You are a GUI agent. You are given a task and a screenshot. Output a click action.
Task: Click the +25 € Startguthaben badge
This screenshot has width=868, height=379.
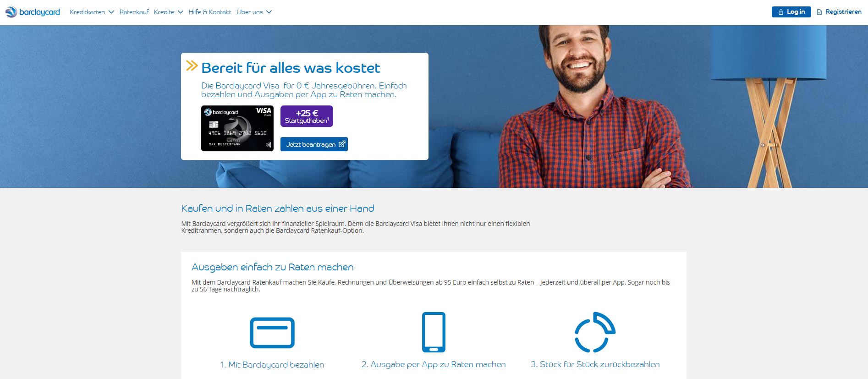[307, 116]
